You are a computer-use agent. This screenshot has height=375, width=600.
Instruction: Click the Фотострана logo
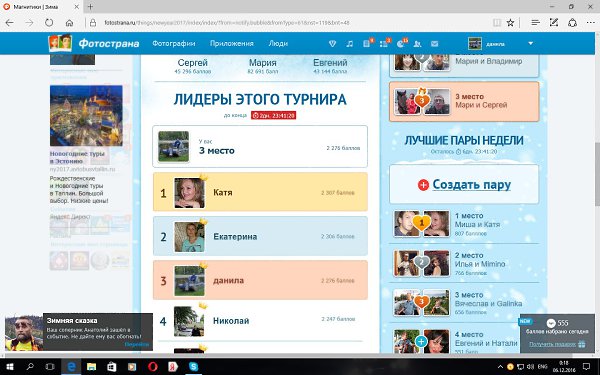[94, 43]
